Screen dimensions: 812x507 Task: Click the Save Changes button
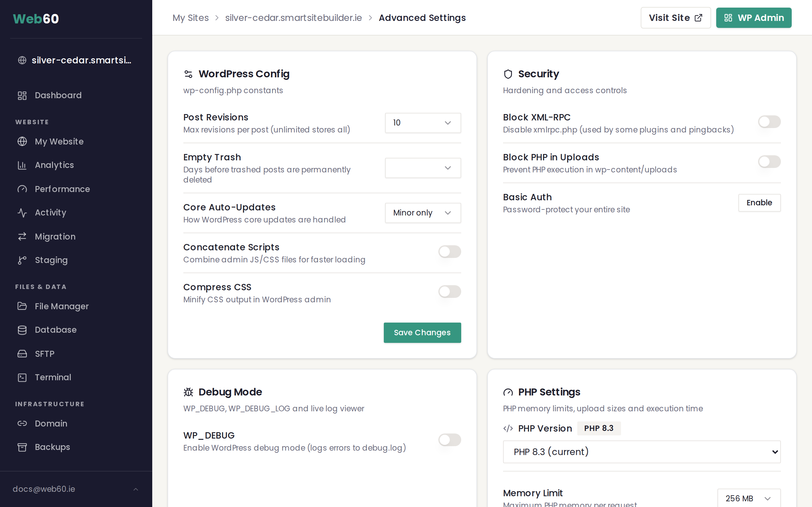click(422, 332)
